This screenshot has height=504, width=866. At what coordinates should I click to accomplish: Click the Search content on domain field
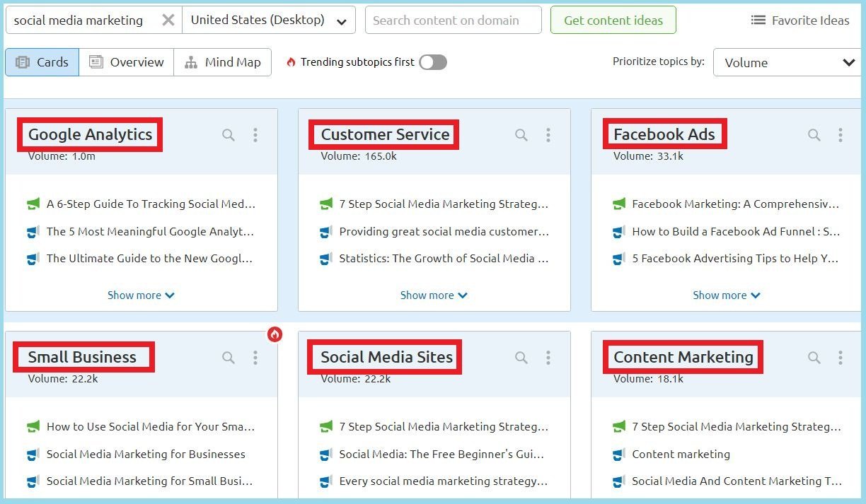pos(453,20)
